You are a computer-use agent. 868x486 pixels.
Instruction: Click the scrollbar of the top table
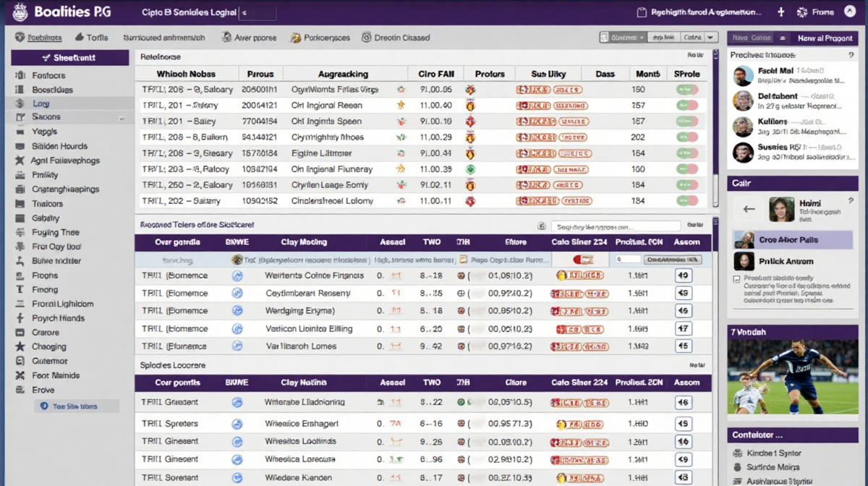point(715,108)
